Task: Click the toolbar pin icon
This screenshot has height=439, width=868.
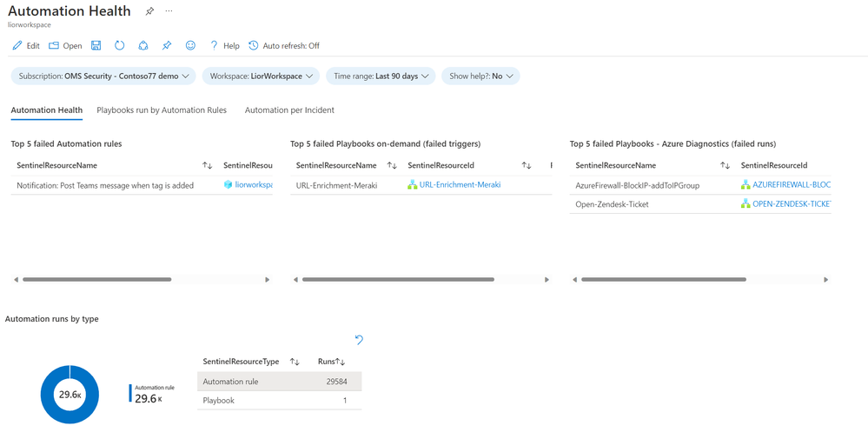Action: [x=167, y=45]
